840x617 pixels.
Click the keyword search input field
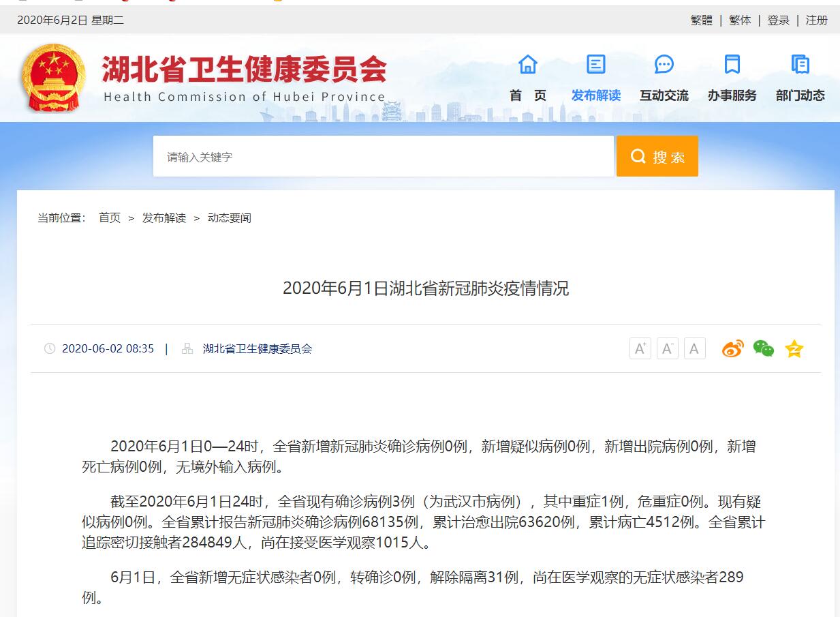click(x=383, y=157)
